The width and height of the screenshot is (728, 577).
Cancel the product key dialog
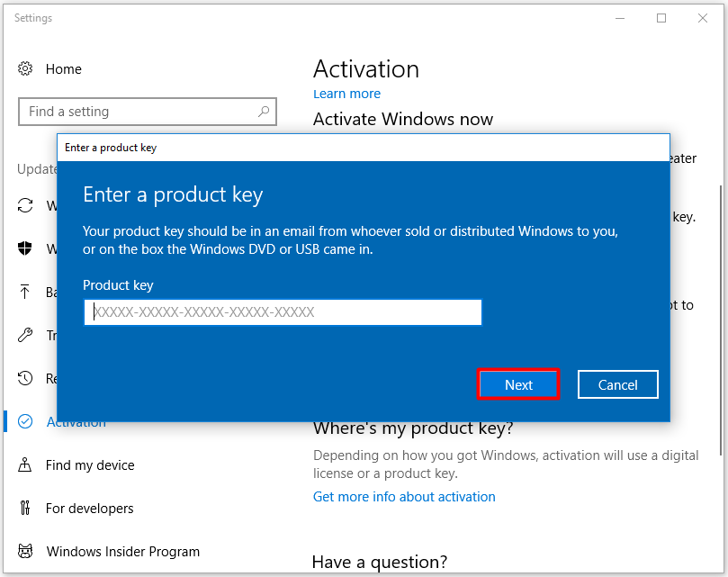click(618, 384)
